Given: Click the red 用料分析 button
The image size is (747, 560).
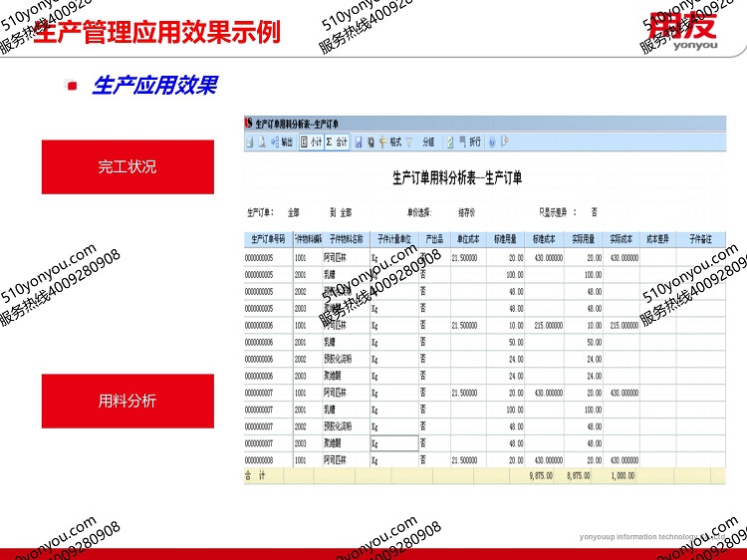Looking at the screenshot, I should pyautogui.click(x=127, y=401).
